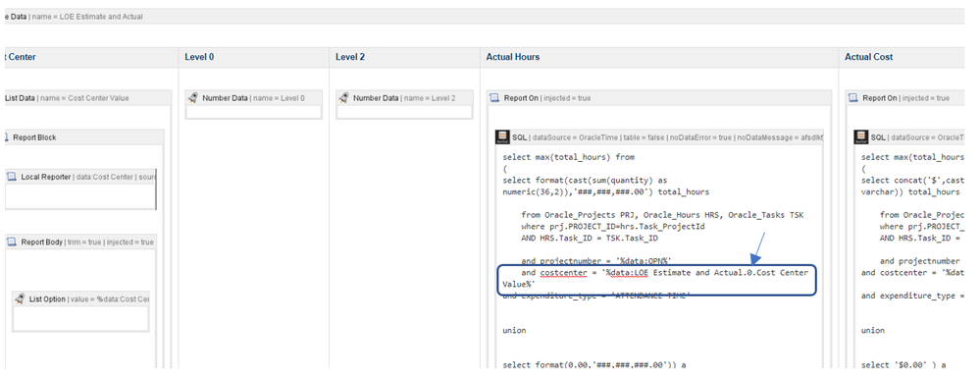Click the Local Reporter empty content box
Image resolution: width=980 pixels, height=381 pixels.
pos(80,196)
